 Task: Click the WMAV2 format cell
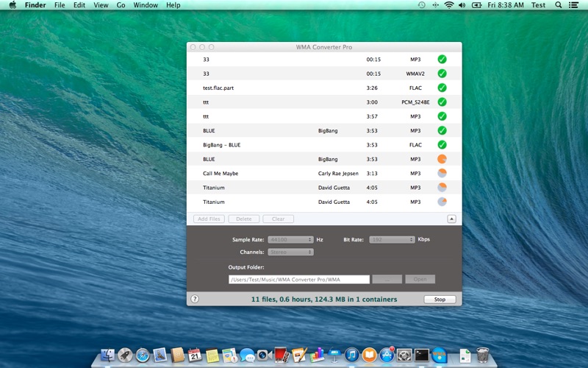click(x=415, y=74)
